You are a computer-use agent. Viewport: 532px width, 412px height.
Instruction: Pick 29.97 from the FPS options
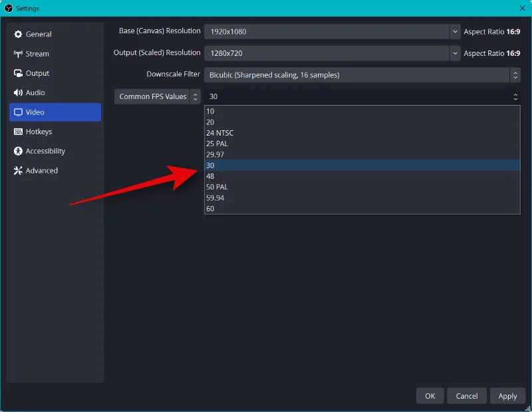coord(362,155)
